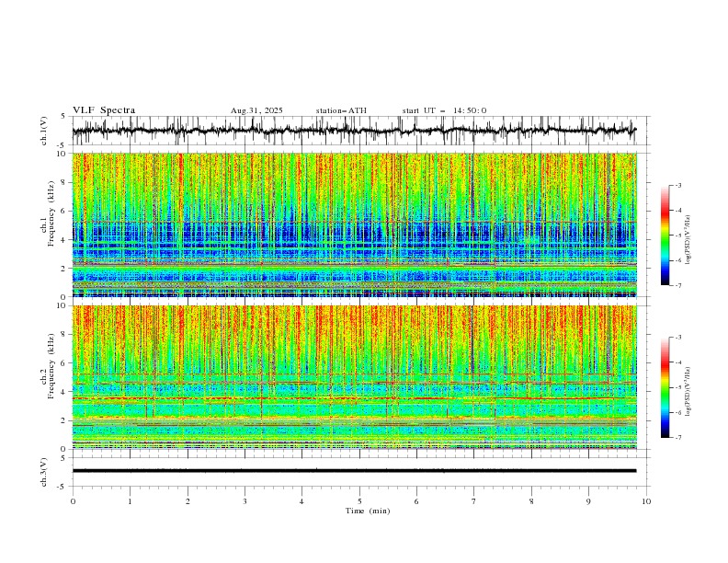The height and width of the screenshot is (563, 728).
Task: Click the time-axis tick label "6"
Action: coord(416,501)
